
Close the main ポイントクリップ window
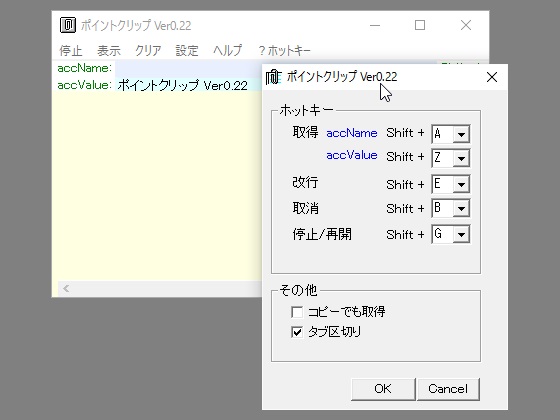click(x=466, y=25)
